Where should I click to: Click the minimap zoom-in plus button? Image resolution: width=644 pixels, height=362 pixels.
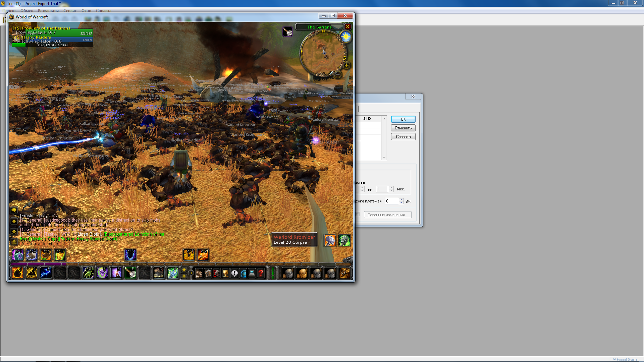347,65
